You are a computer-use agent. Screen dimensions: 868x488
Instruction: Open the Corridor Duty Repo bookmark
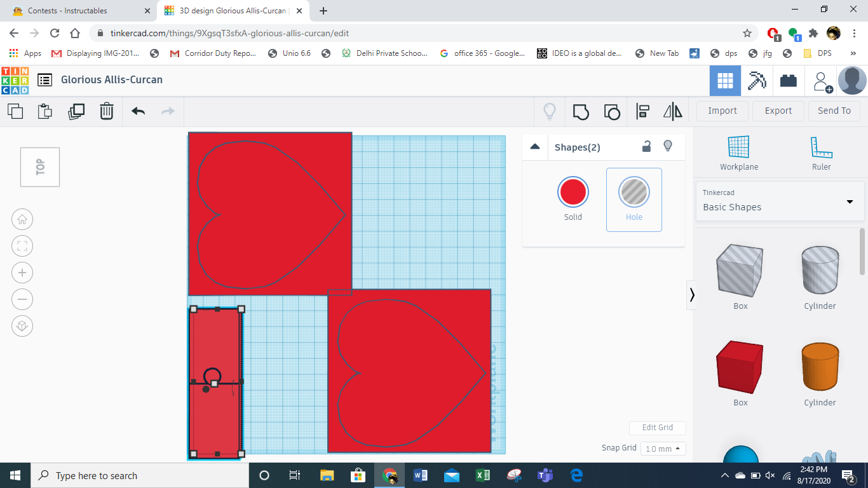[213, 53]
